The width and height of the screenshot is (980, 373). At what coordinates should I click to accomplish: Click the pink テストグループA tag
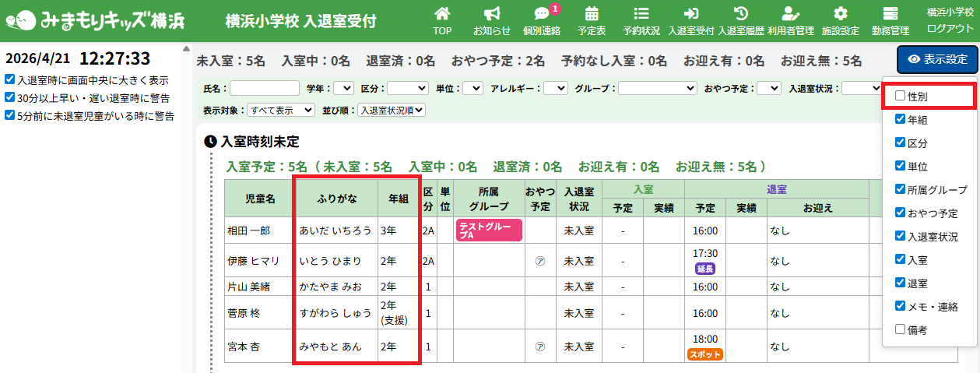point(489,230)
